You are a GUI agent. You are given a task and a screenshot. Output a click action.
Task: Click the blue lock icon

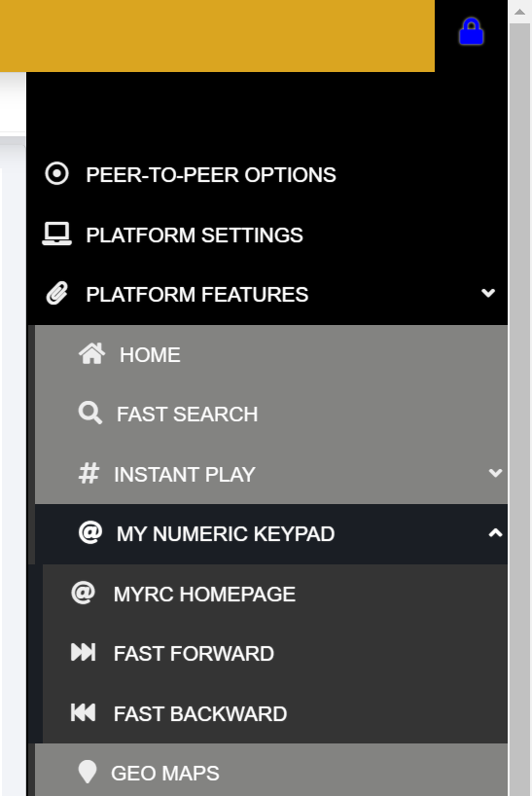tap(471, 32)
